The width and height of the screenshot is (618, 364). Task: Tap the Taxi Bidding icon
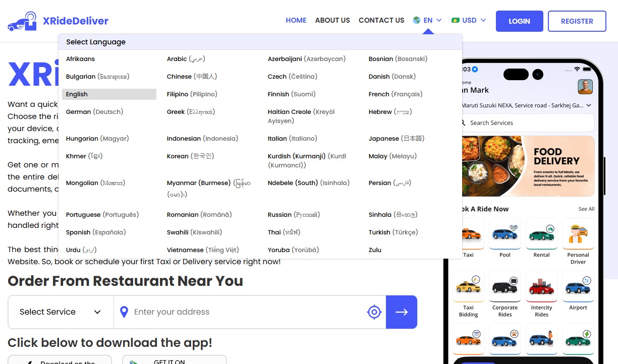pyautogui.click(x=468, y=287)
